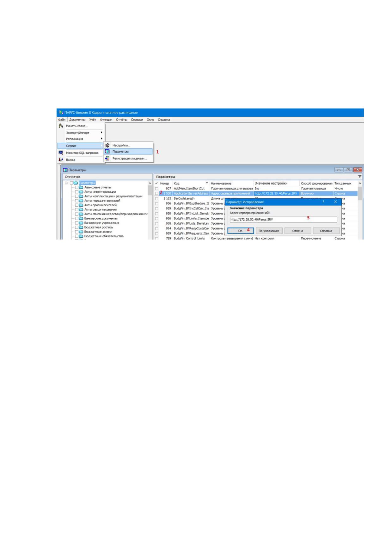392x555 pixels.
Task: Open the Учёт menu
Action: coord(93,120)
